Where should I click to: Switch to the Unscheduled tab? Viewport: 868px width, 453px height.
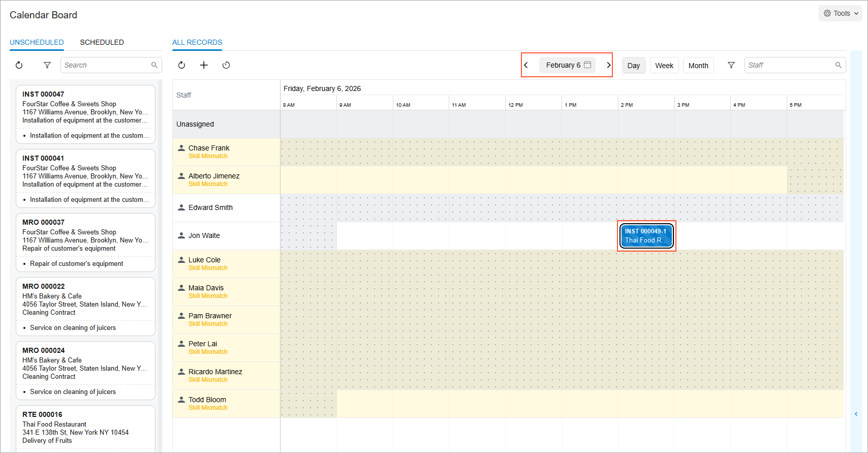(x=37, y=42)
